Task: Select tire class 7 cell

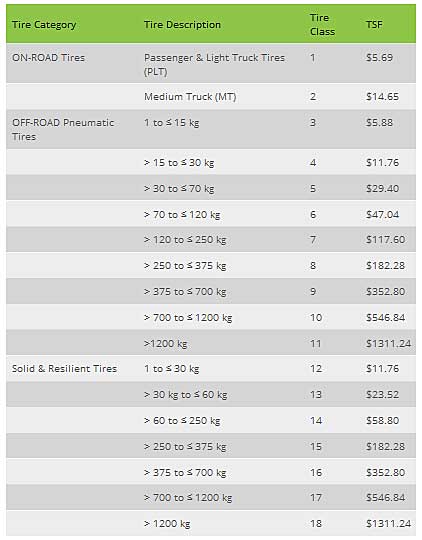Action: 313,239
